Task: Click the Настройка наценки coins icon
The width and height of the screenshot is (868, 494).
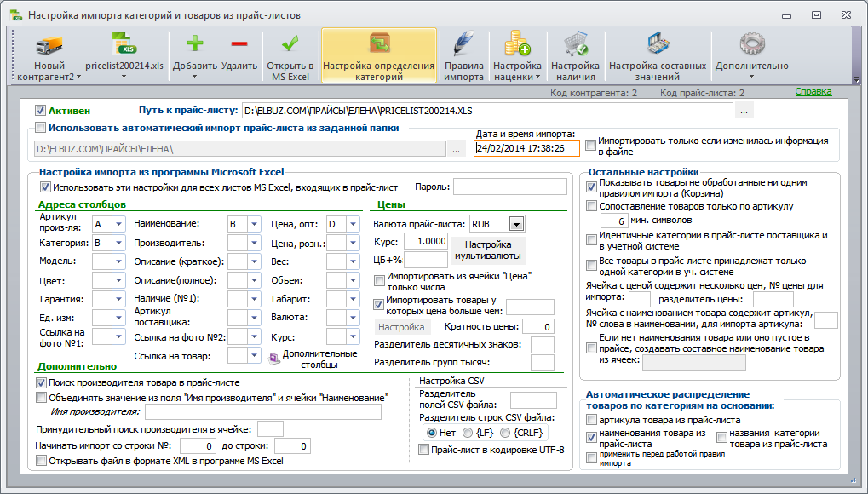Action: click(517, 43)
